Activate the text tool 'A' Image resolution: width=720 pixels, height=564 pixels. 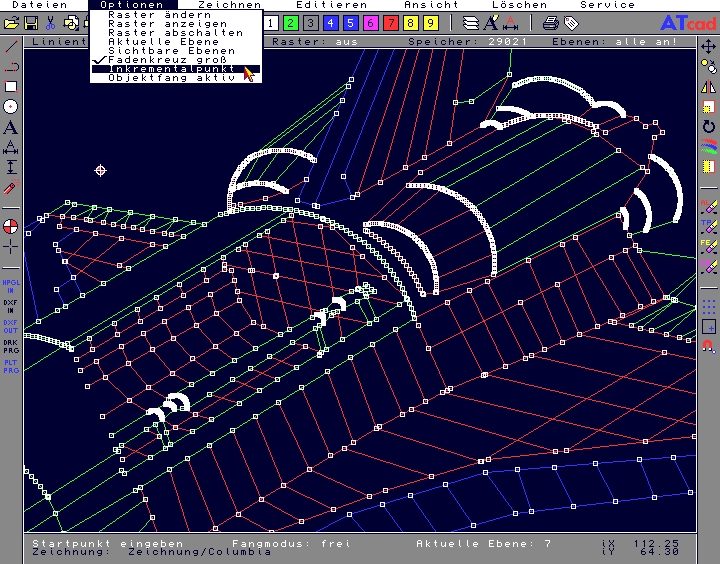click(11, 127)
